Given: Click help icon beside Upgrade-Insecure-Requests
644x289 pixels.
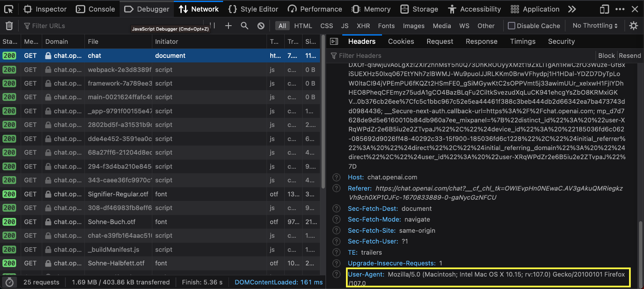Looking at the screenshot, I should click(337, 263).
